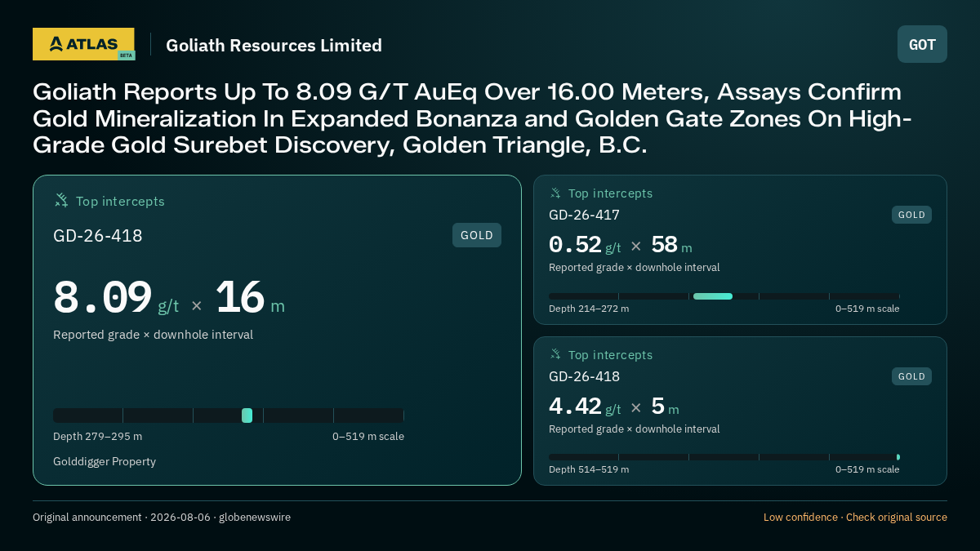
Task: Click the 16 m interval value
Action: pyautogui.click(x=250, y=298)
